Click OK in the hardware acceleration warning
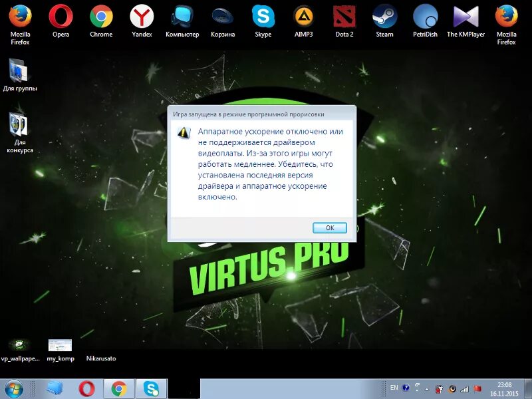This screenshot has width=532, height=399. click(329, 227)
